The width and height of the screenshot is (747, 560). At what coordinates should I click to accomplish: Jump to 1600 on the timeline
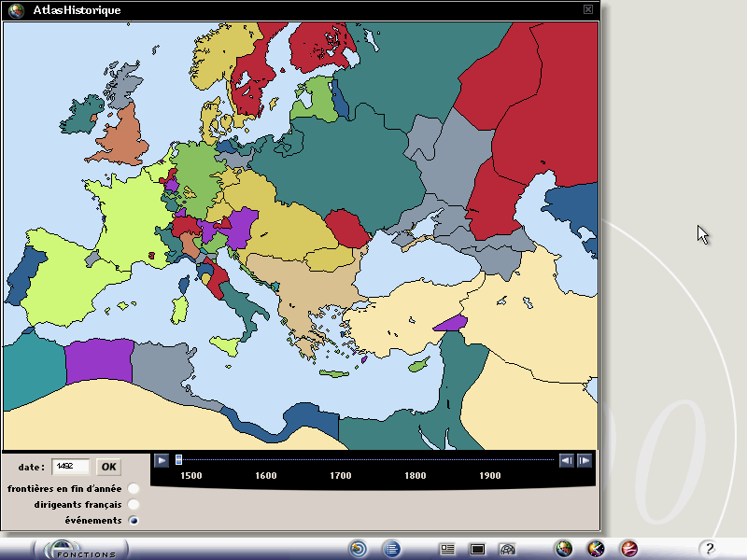pyautogui.click(x=266, y=475)
